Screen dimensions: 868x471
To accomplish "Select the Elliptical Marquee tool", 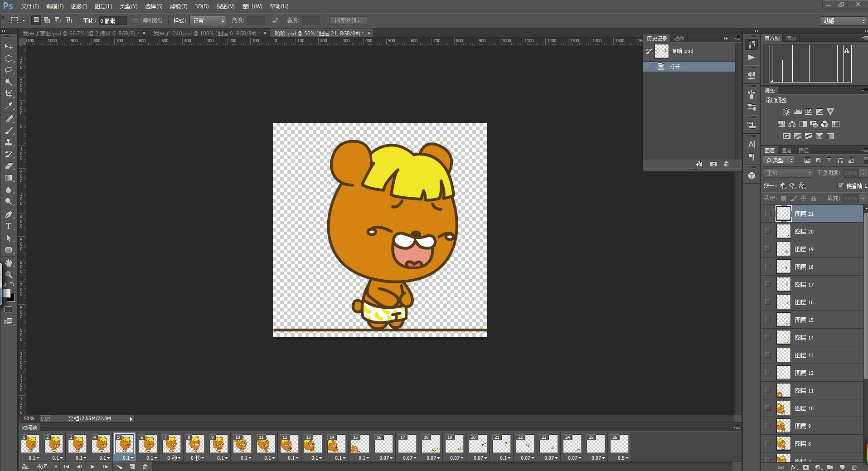I will coord(9,58).
